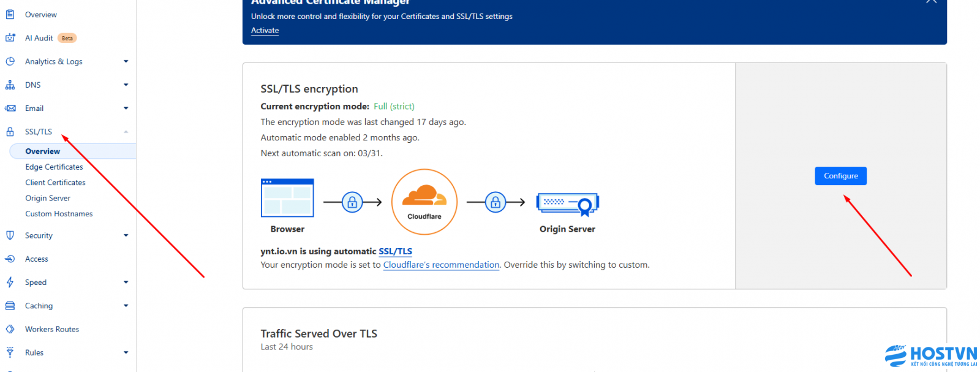The width and height of the screenshot is (980, 372).
Task: Open Origin Server submenu item
Action: [x=48, y=198]
